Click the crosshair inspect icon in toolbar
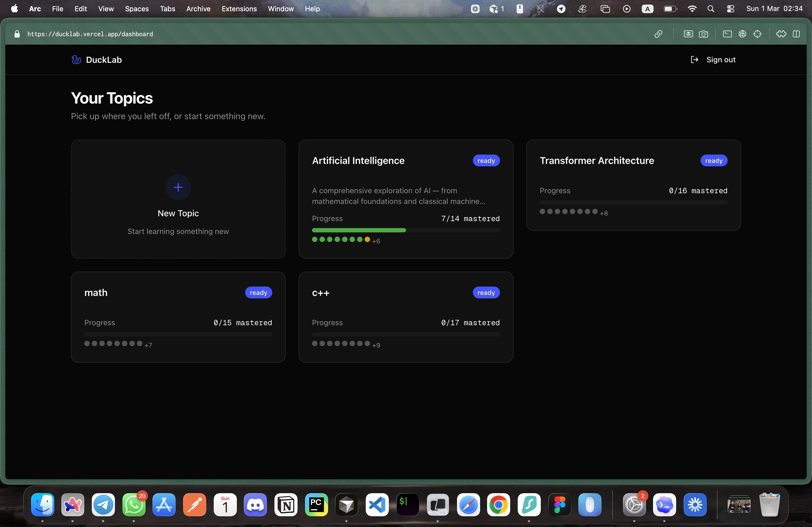812x527 pixels. tap(757, 34)
